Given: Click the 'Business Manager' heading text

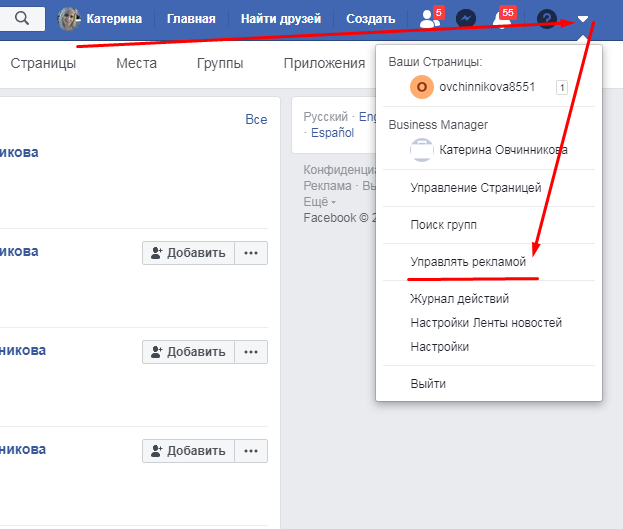Looking at the screenshot, I should (438, 125).
